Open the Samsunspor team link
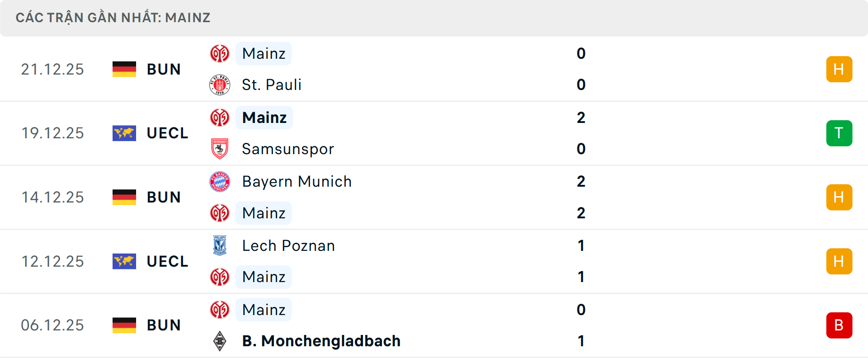Screen dimensions: 868x358 coord(288,149)
